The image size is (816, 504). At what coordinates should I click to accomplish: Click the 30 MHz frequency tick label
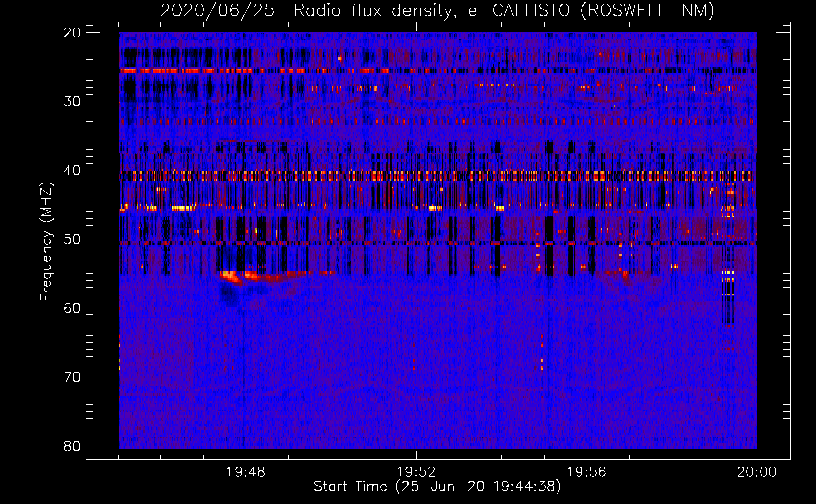tap(72, 101)
